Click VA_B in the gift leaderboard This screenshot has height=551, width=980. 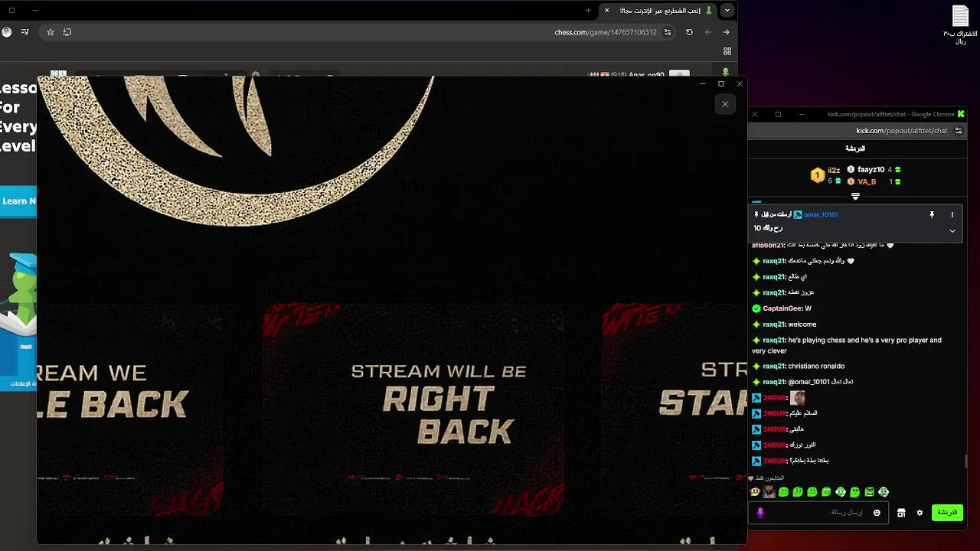pos(867,182)
